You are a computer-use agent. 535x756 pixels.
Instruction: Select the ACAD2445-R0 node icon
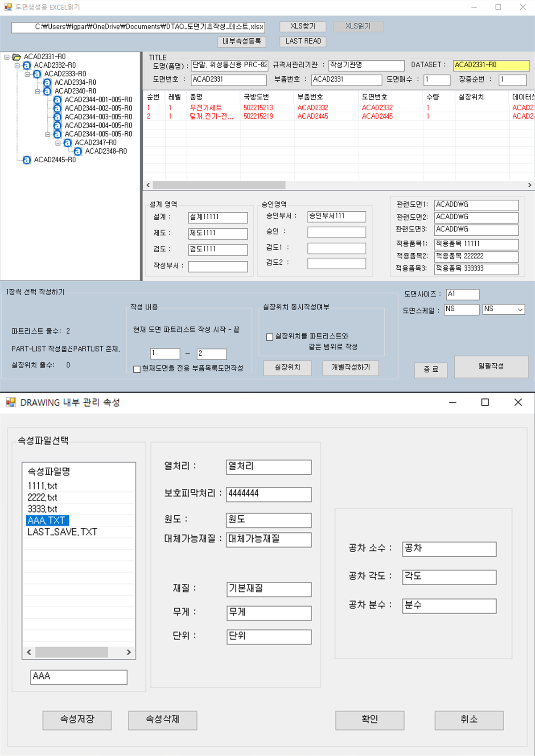pos(27,160)
